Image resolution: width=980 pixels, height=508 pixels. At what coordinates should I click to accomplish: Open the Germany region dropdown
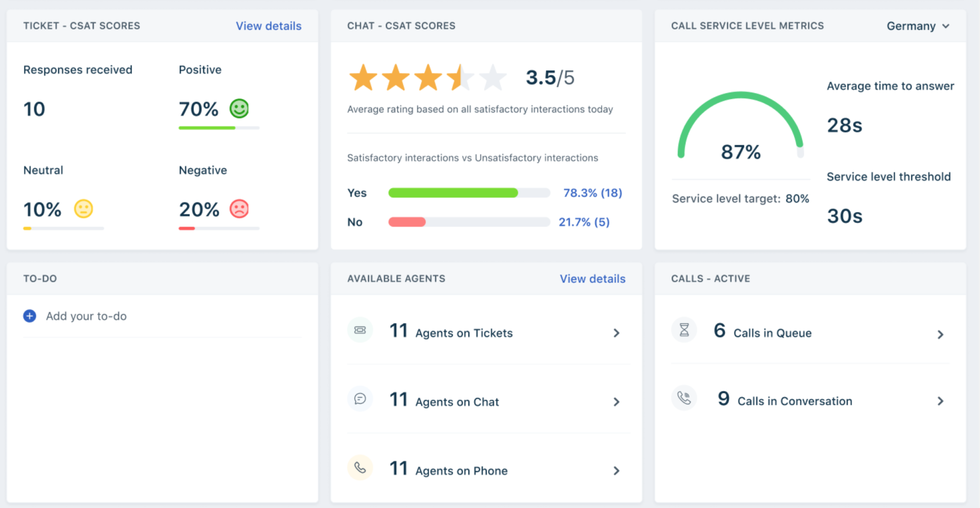coord(918,26)
